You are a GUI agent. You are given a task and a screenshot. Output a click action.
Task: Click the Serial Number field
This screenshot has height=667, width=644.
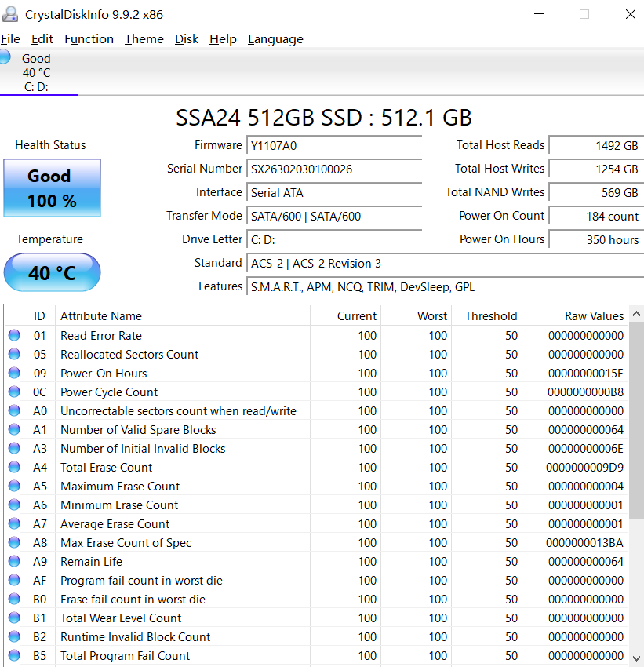tap(334, 169)
